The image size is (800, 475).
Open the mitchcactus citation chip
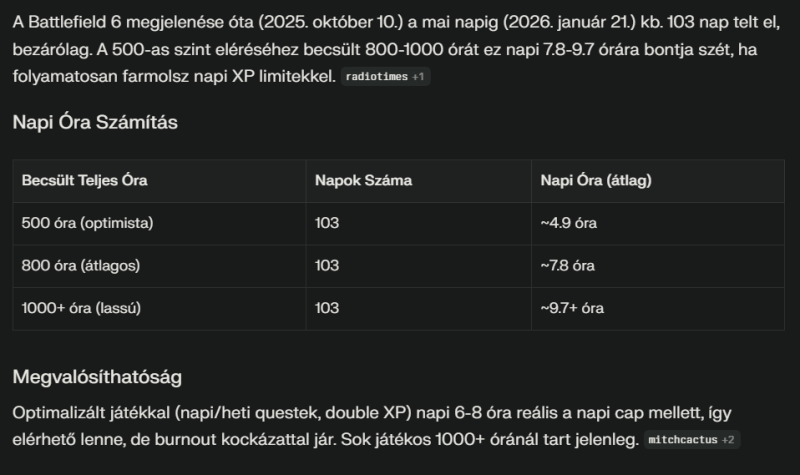692,439
